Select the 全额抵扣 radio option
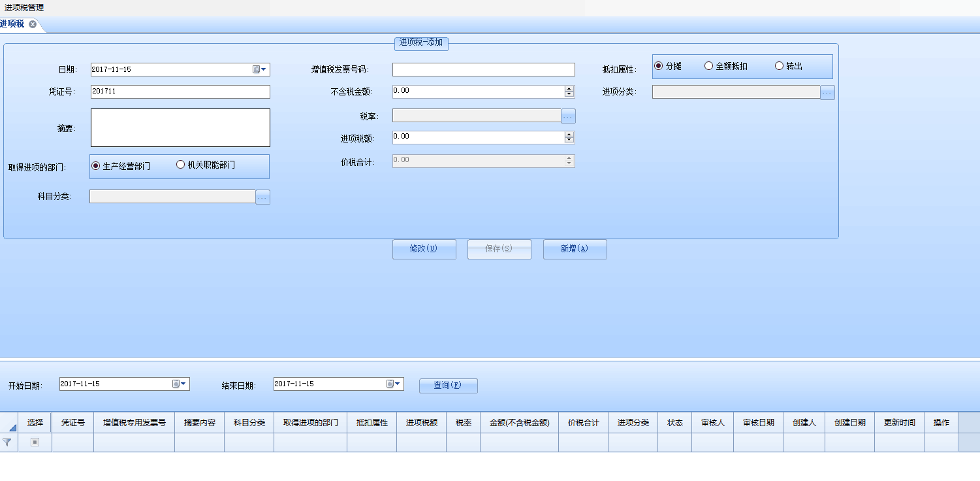The image size is (980, 481). 708,66
